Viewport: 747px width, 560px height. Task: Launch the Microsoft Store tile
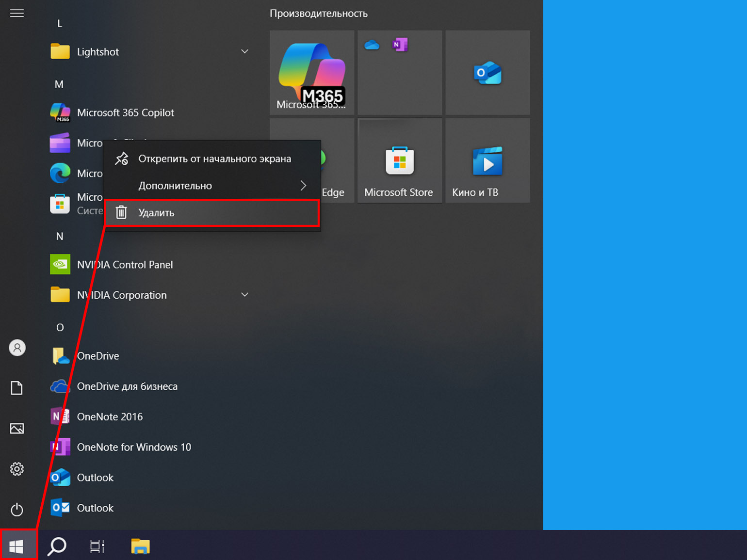tap(400, 160)
